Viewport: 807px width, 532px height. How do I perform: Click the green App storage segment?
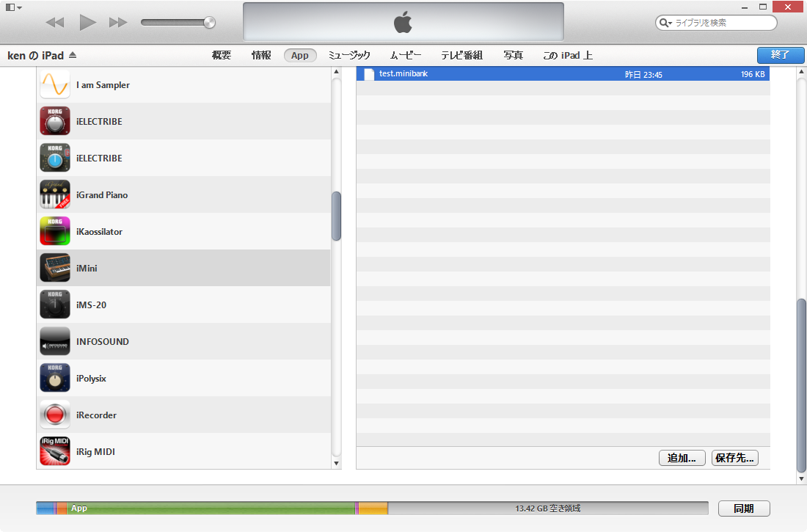[211, 509]
